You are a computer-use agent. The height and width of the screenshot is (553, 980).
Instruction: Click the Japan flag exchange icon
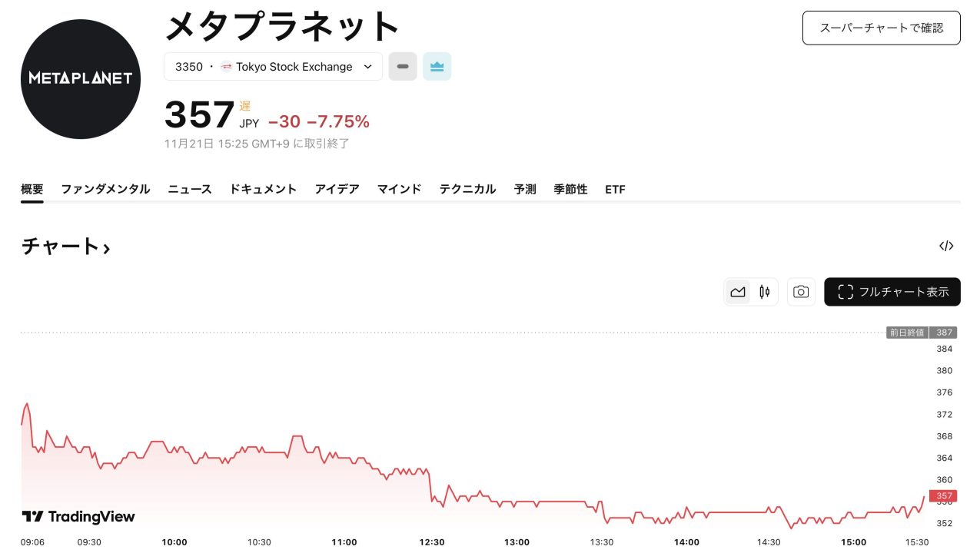226,67
